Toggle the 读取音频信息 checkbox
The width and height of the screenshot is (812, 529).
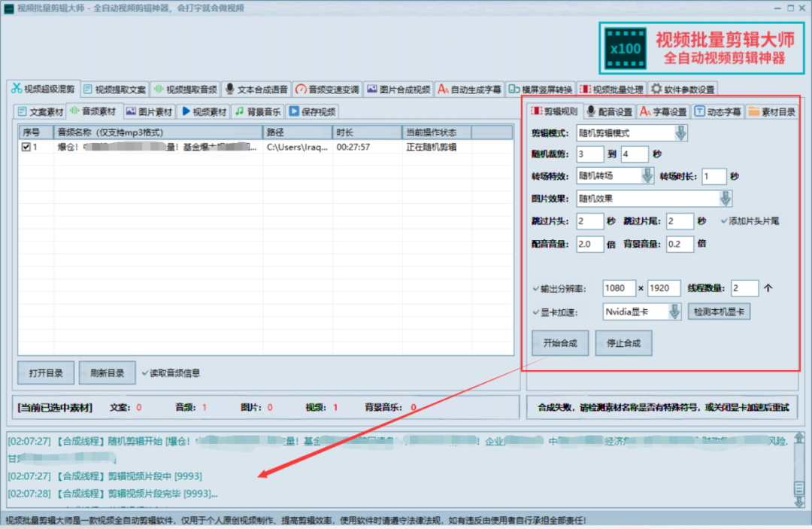pyautogui.click(x=145, y=372)
